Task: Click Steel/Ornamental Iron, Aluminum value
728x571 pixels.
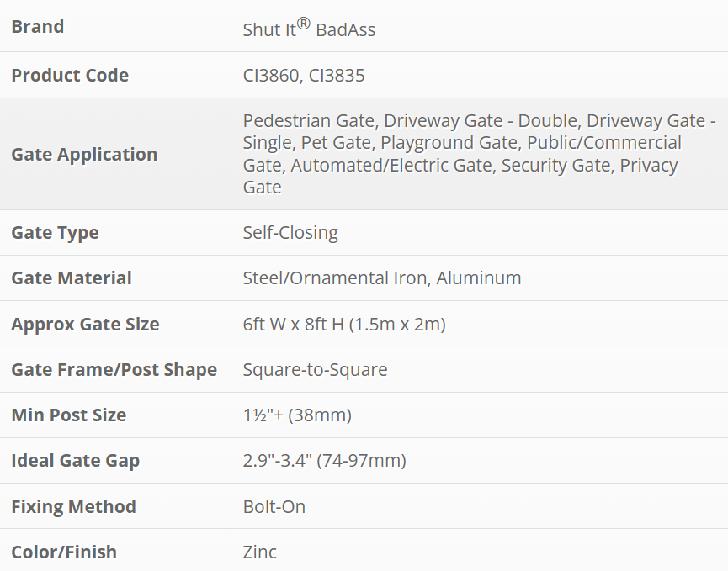Action: click(x=382, y=278)
